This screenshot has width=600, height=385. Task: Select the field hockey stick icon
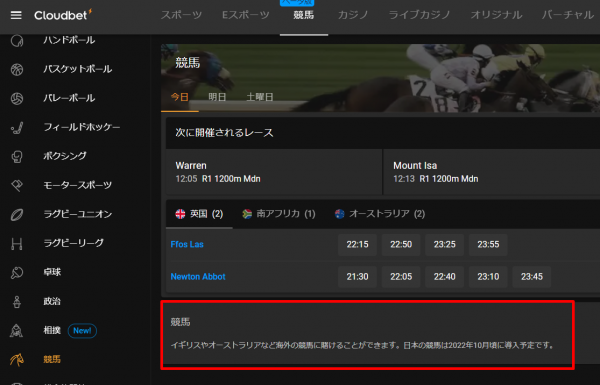click(17, 127)
